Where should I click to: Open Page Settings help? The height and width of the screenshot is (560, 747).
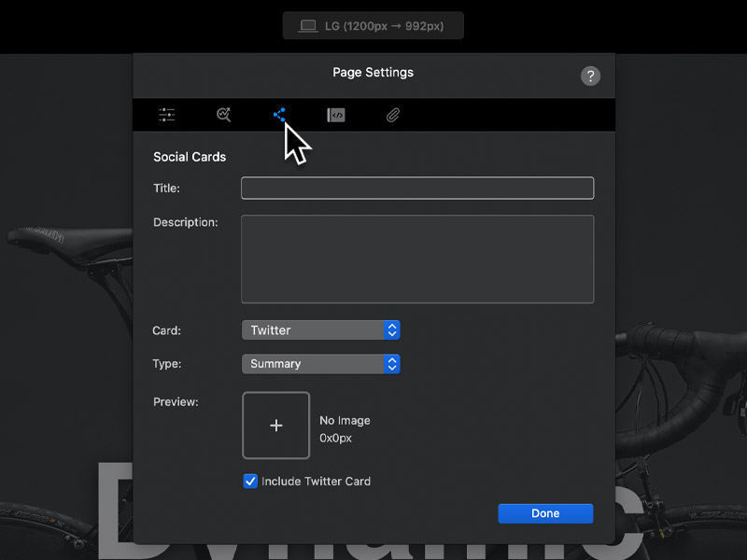[x=590, y=76]
